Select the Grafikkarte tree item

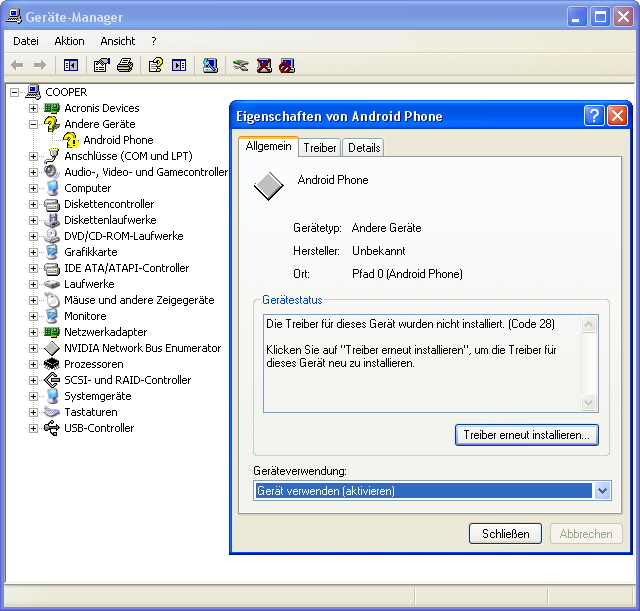tap(90, 252)
